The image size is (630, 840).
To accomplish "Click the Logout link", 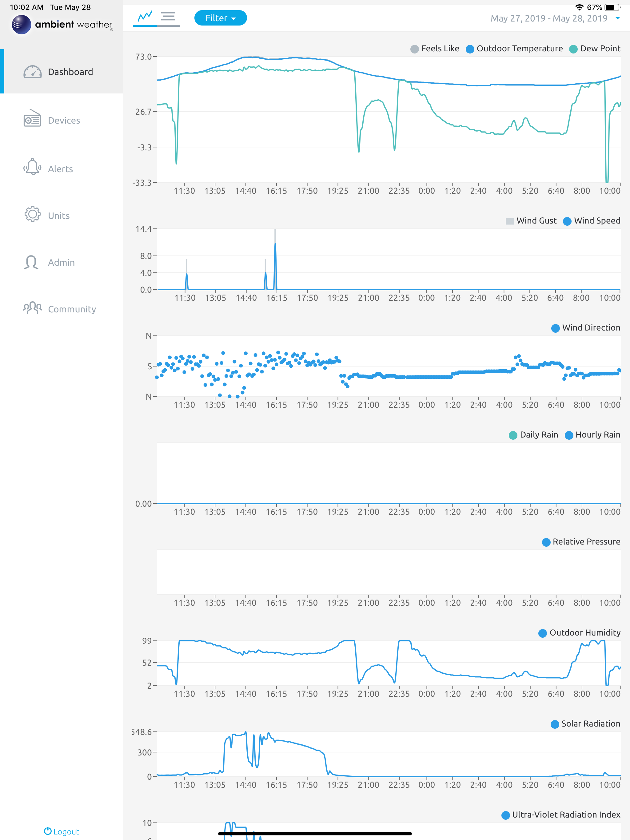I will pos(62,831).
